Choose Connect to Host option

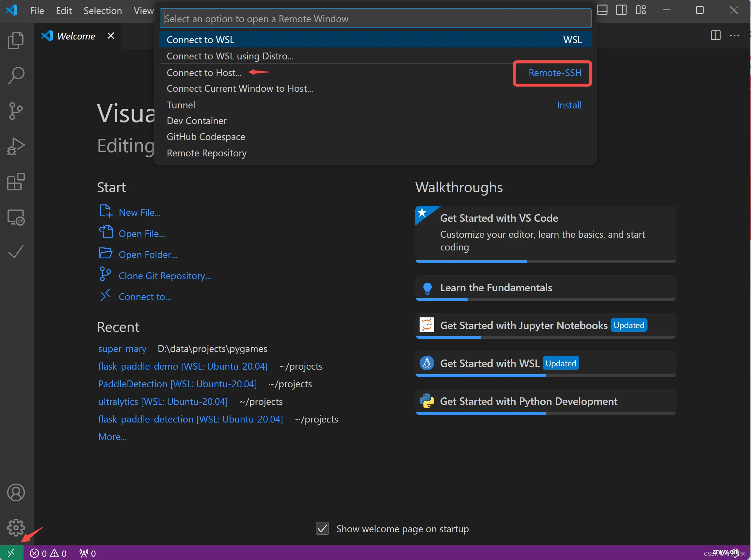(375, 72)
